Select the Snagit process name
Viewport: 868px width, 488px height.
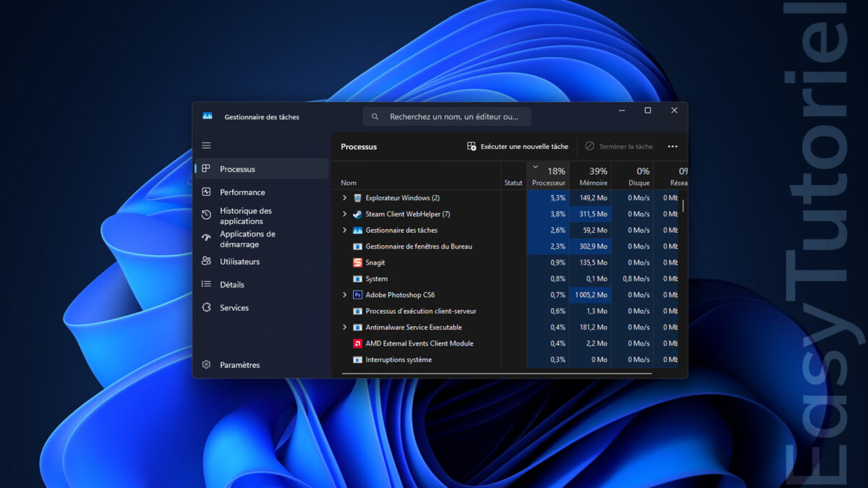click(375, 262)
